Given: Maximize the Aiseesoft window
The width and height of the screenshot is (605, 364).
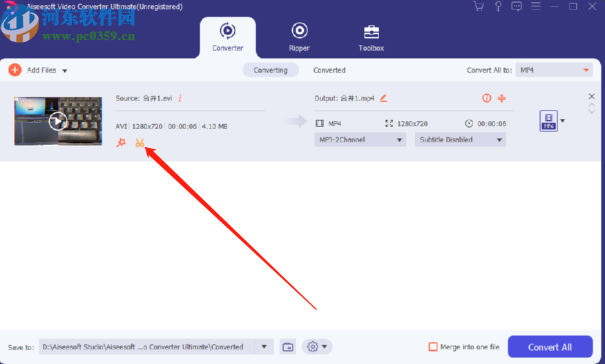Looking at the screenshot, I should tap(573, 6).
